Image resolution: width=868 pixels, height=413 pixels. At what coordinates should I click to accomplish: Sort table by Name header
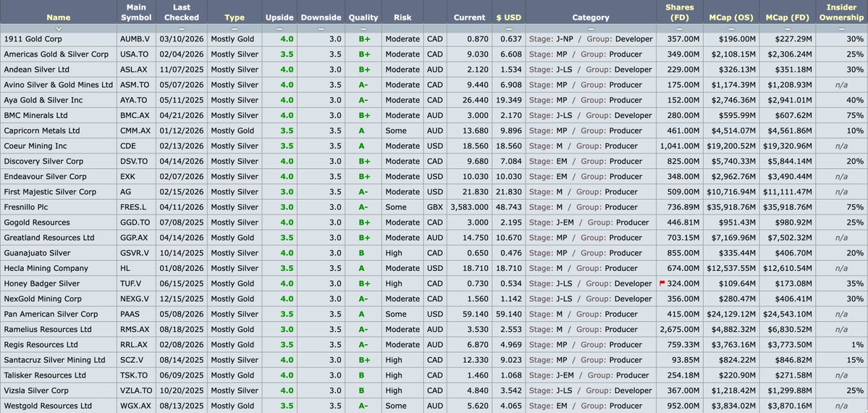tap(59, 17)
